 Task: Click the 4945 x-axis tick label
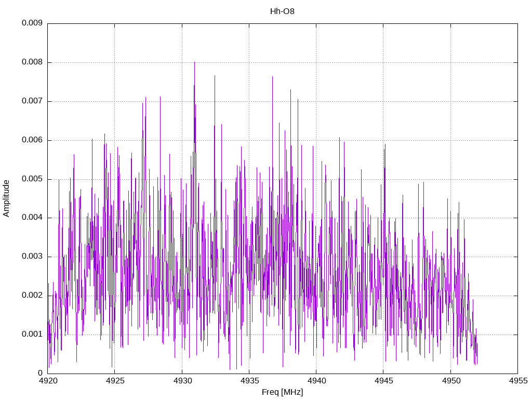tap(384, 381)
